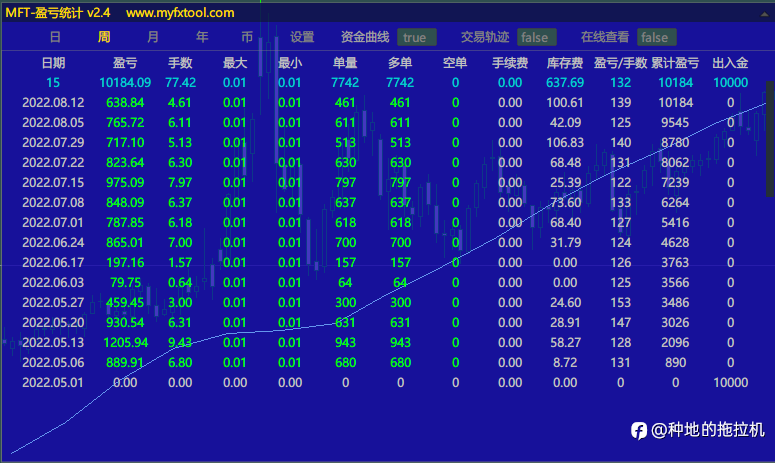Select the 周 (weekly) tab
This screenshot has width=775, height=463.
(x=104, y=37)
